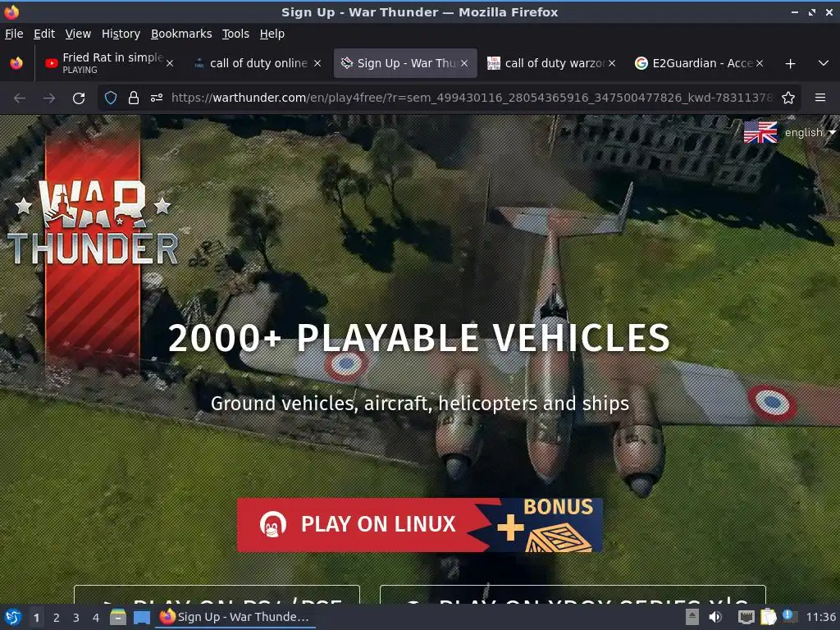Image resolution: width=840 pixels, height=630 pixels.
Task: Open a new tab with plus button
Action: (x=790, y=64)
